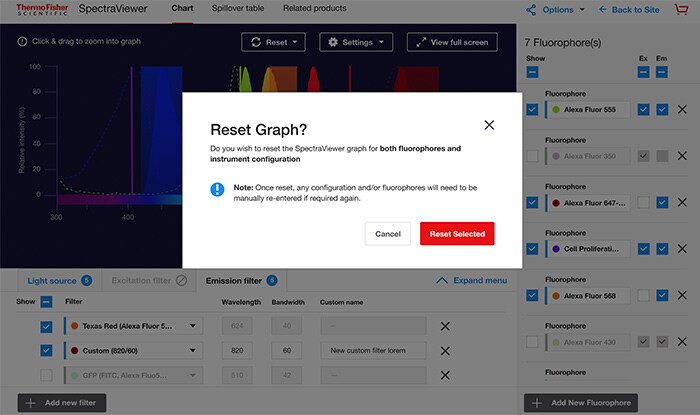Remove the Alexa Fluor 555 fluorophore
Screen dimensions: 700x415
tap(682, 109)
